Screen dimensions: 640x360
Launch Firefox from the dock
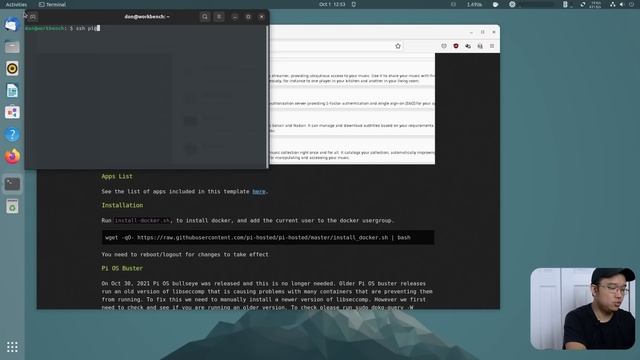click(12, 156)
